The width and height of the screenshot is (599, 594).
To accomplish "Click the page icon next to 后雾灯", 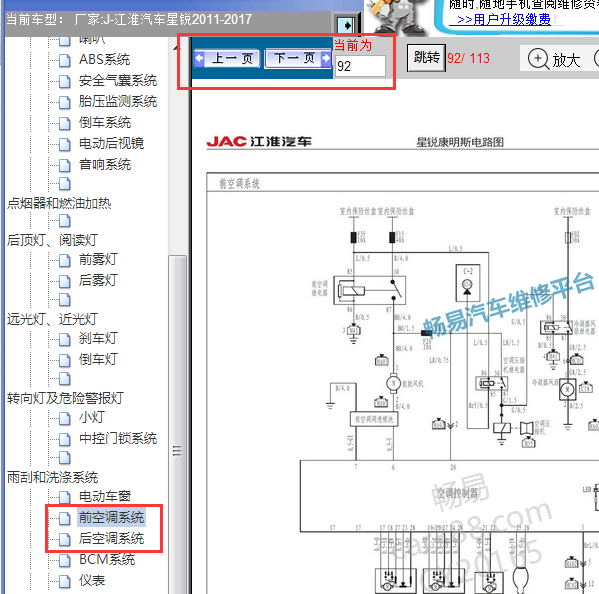I will 65,281.
